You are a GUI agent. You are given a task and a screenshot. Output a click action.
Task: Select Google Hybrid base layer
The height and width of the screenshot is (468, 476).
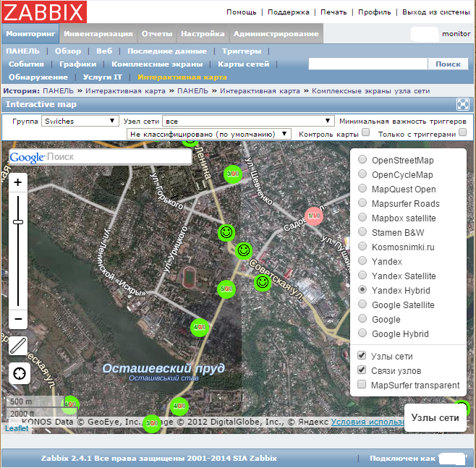click(362, 333)
